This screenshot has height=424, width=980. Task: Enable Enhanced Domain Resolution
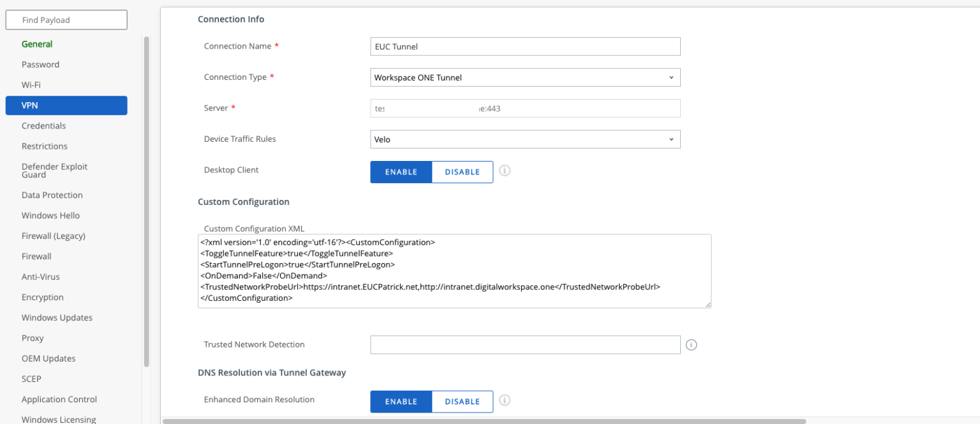tap(401, 401)
